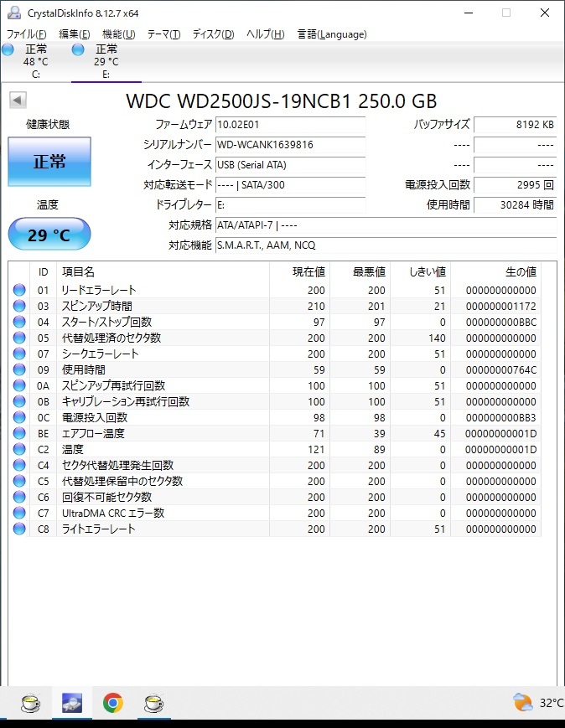Click status dot for ID C2 温度 row
The image size is (565, 728).
19,449
